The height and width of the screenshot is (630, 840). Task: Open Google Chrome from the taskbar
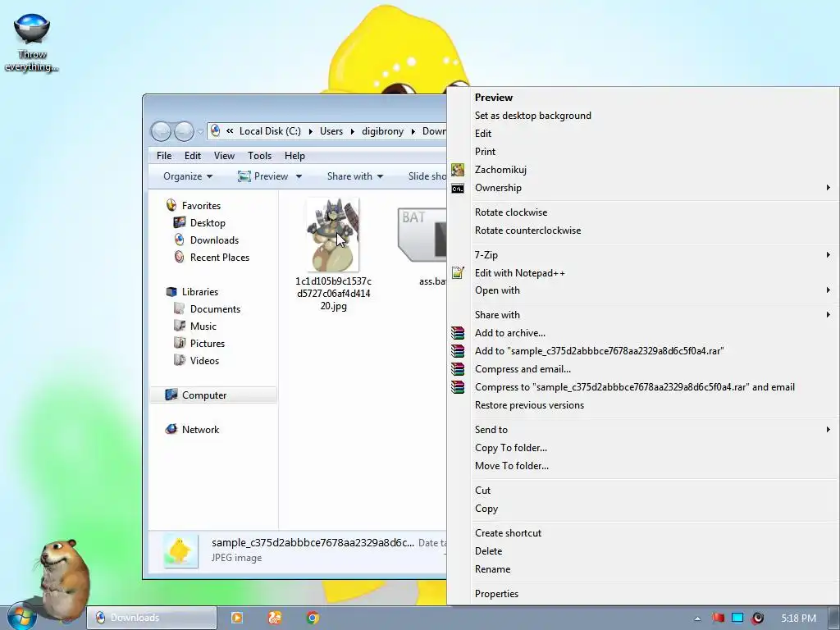(313, 618)
